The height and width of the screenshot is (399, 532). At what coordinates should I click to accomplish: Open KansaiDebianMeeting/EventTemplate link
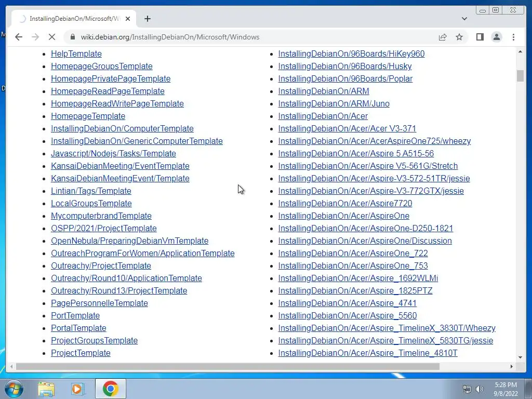coord(120,166)
